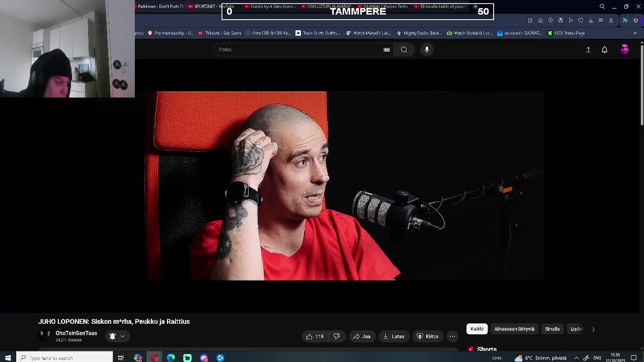This screenshot has width=644, height=362.
Task: Open the send/Flow arrow icon
Action: coord(571,21)
